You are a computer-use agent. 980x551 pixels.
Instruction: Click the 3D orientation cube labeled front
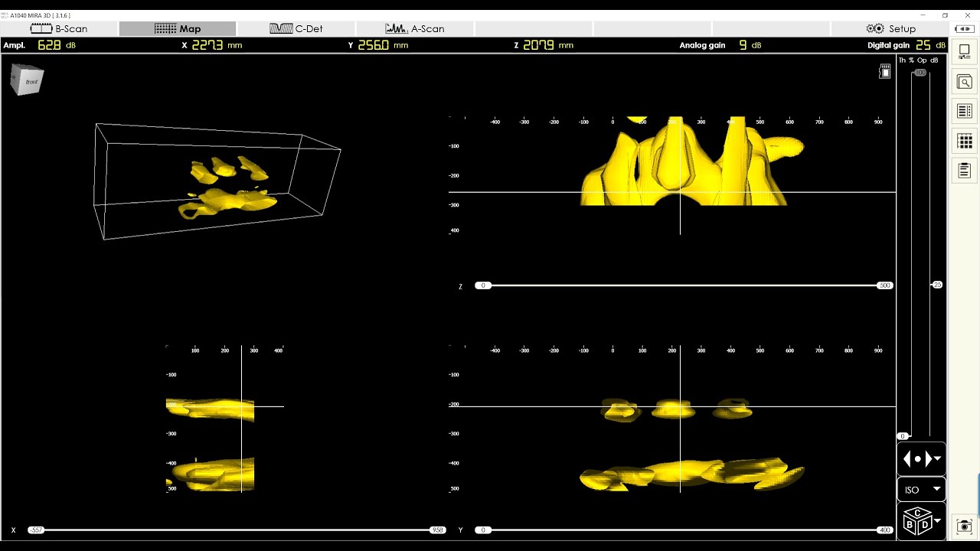tap(27, 80)
